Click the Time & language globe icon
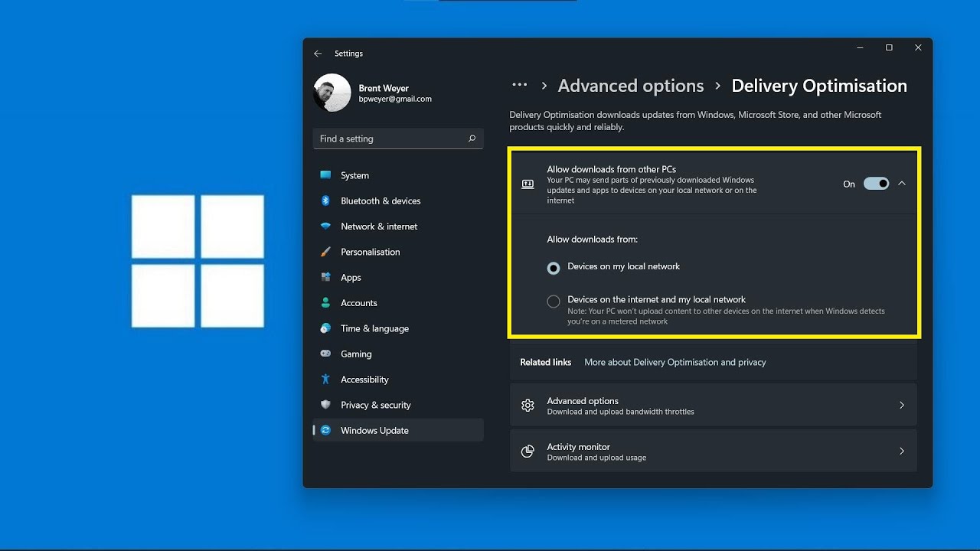This screenshot has height=551, width=980. (325, 328)
